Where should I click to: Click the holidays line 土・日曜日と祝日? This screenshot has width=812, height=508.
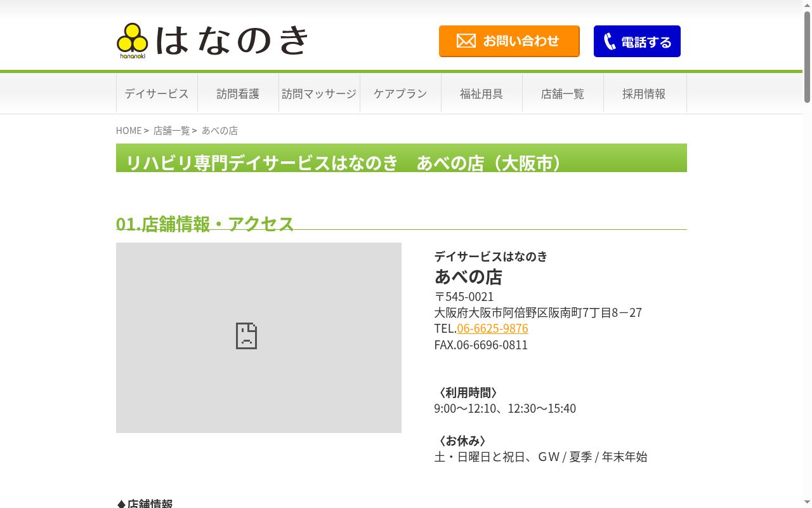[541, 457]
